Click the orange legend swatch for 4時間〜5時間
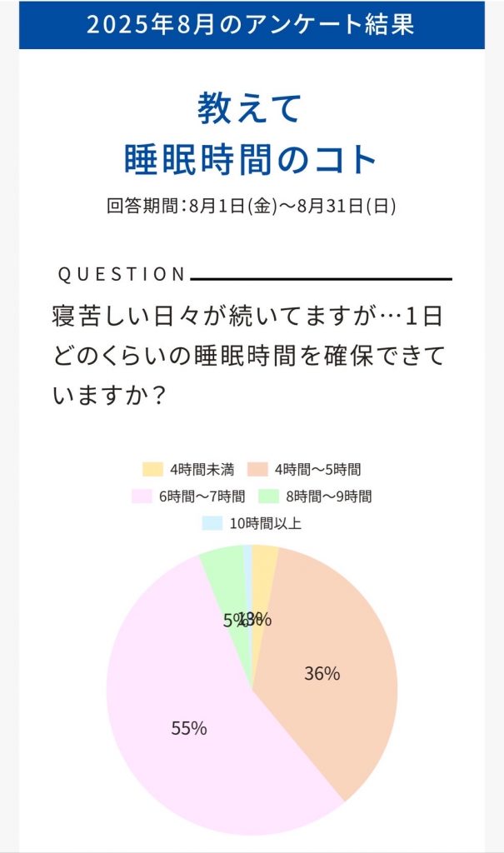Image resolution: width=504 pixels, height=853 pixels. click(x=257, y=470)
